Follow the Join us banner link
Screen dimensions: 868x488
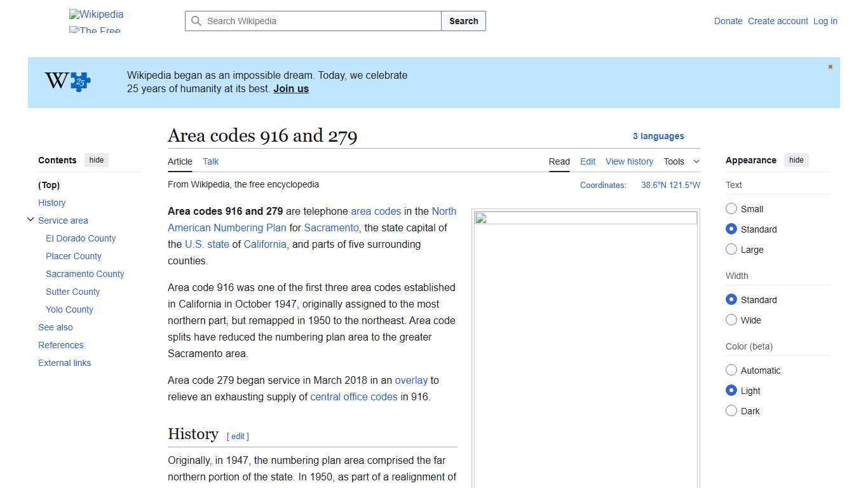coord(291,89)
